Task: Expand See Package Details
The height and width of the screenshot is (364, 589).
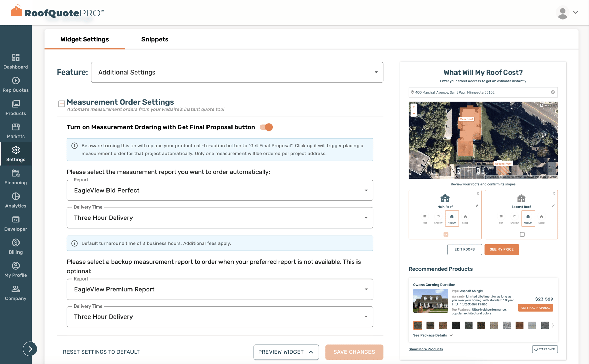Action: pos(433,335)
